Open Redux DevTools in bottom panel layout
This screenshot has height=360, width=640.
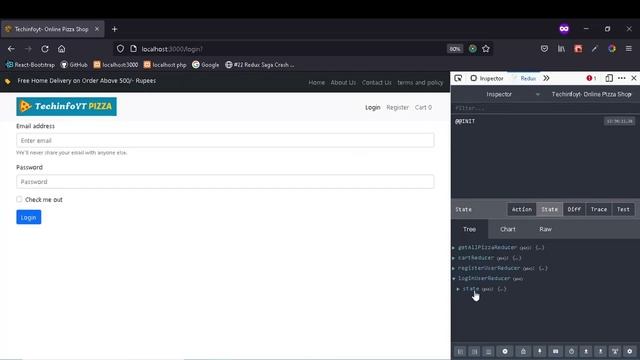coord(488,351)
